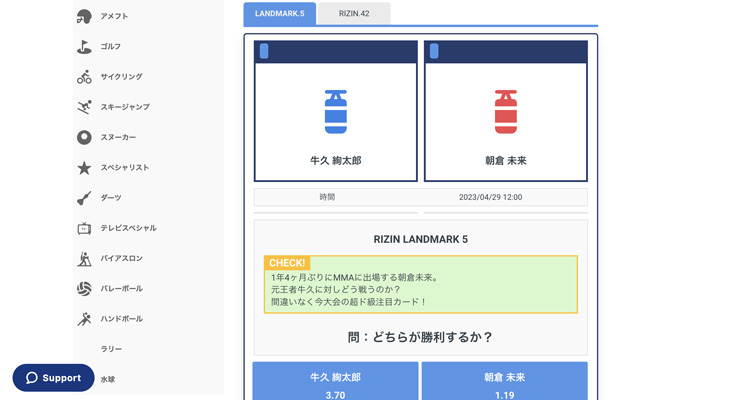750x400 pixels.
Task: Click the biathlon skier icon
Action: coord(84,258)
